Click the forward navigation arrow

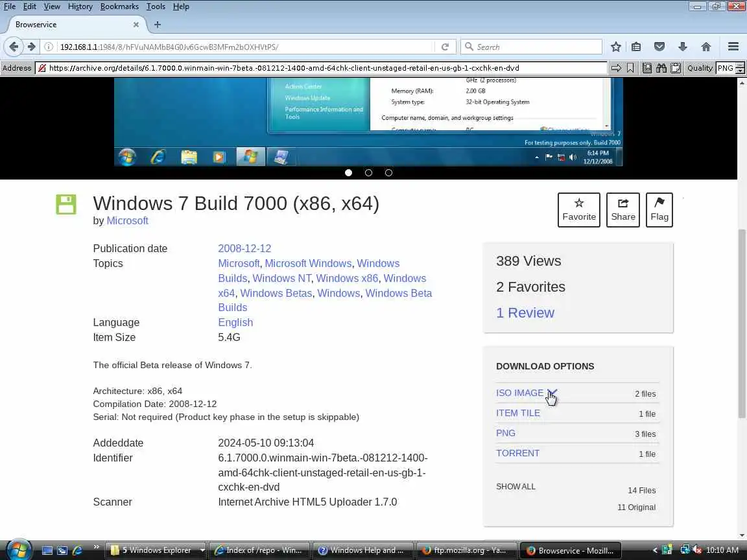click(x=31, y=47)
